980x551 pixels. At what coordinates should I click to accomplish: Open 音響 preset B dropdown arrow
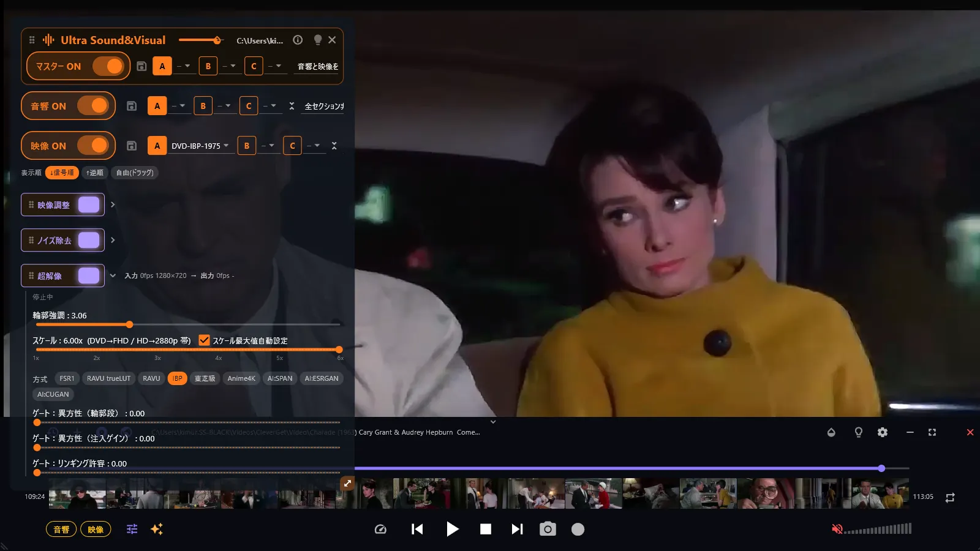[x=228, y=106]
